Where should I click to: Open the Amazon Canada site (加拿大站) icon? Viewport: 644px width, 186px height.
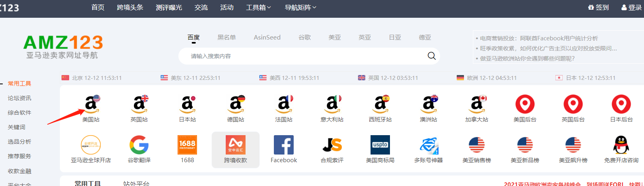tap(477, 104)
